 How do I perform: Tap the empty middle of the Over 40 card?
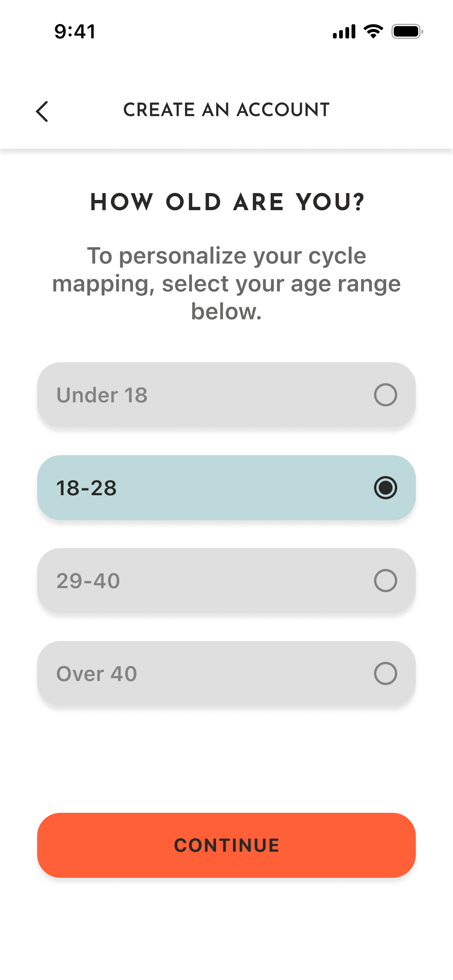pyautogui.click(x=244, y=673)
